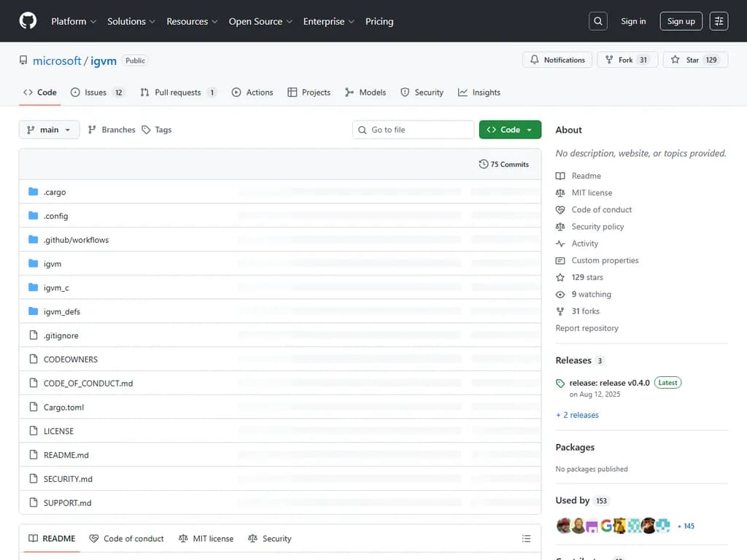This screenshot has width=747, height=560.
Task: Switch to the Pull requests tab
Action: (177, 93)
